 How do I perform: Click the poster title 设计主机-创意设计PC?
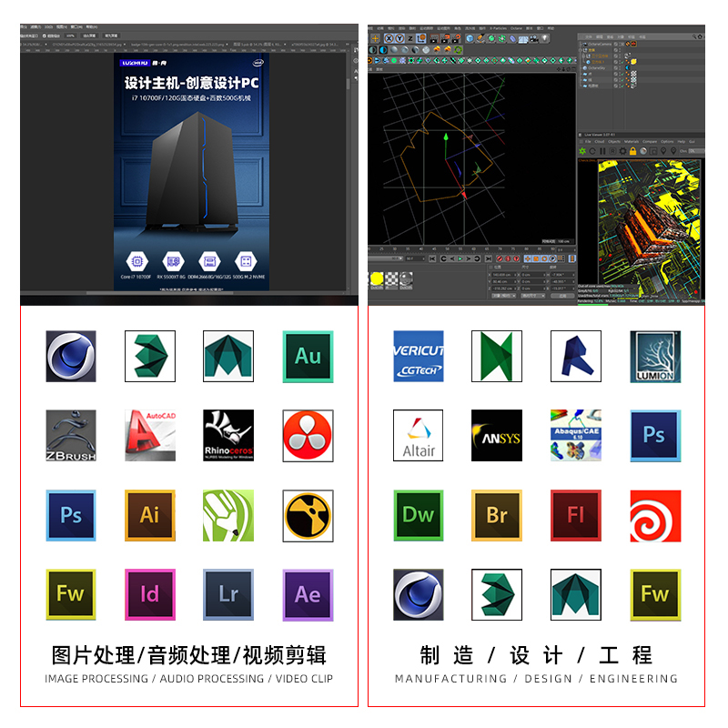[191, 83]
